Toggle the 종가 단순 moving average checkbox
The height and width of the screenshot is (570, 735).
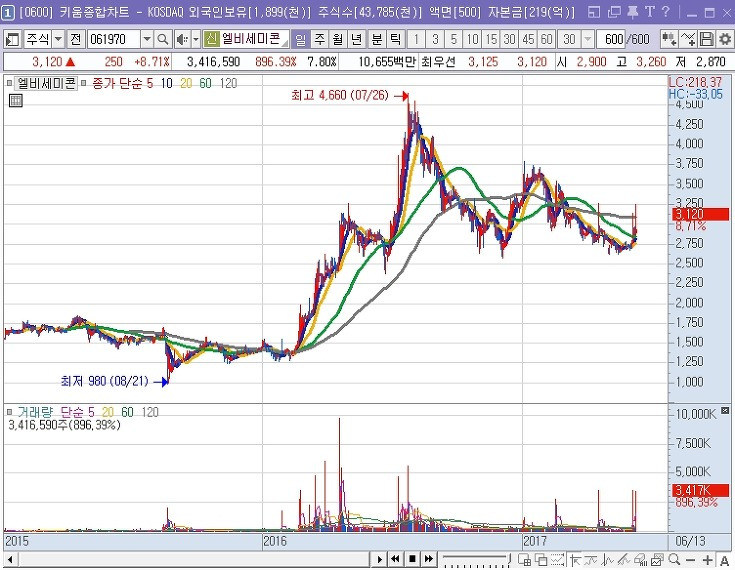tap(83, 83)
